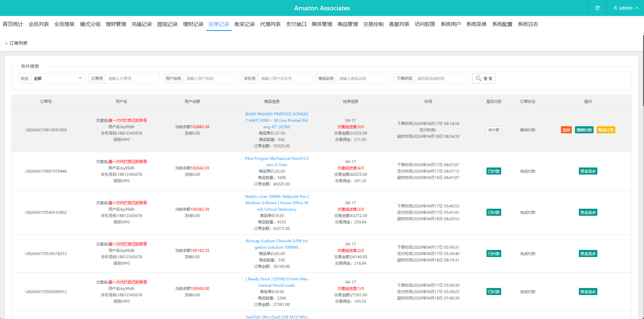
Task: Open Stabilo Liner 308ML Ballpoint Pen link
Action: (277, 203)
